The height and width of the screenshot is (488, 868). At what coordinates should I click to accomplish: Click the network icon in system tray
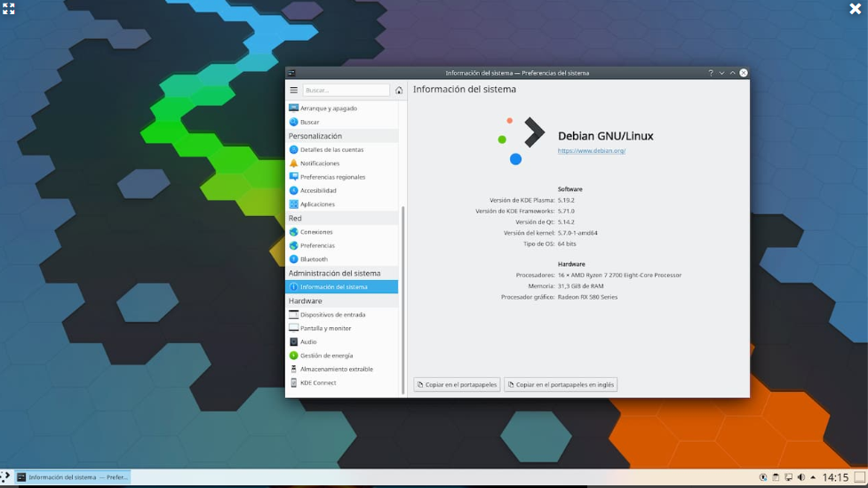[788, 477]
